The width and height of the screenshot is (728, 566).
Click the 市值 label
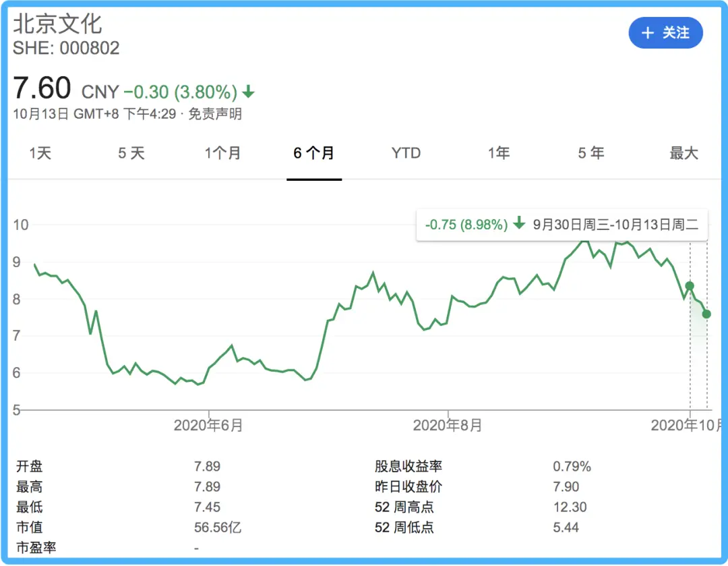(29, 528)
